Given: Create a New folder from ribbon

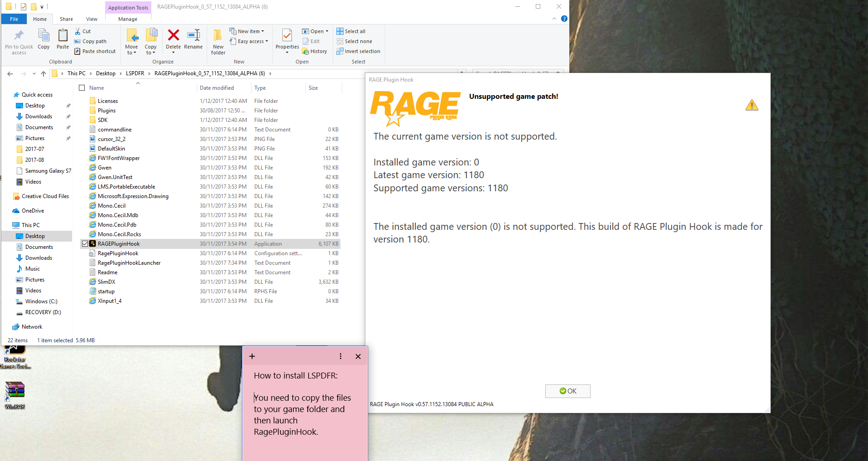Looking at the screenshot, I should click(218, 42).
